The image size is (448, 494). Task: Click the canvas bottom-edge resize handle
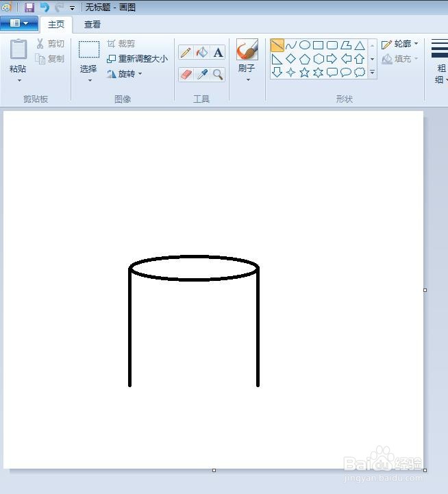pyautogui.click(x=214, y=471)
